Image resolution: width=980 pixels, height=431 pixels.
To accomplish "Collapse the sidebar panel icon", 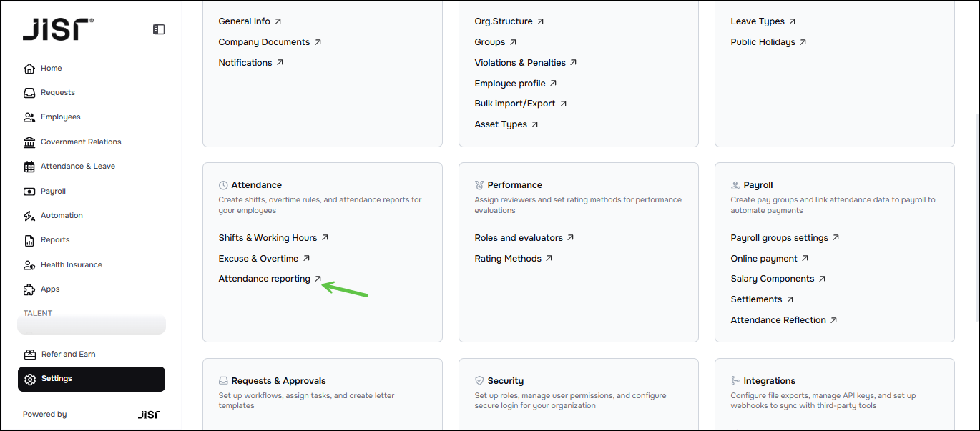I will [159, 29].
